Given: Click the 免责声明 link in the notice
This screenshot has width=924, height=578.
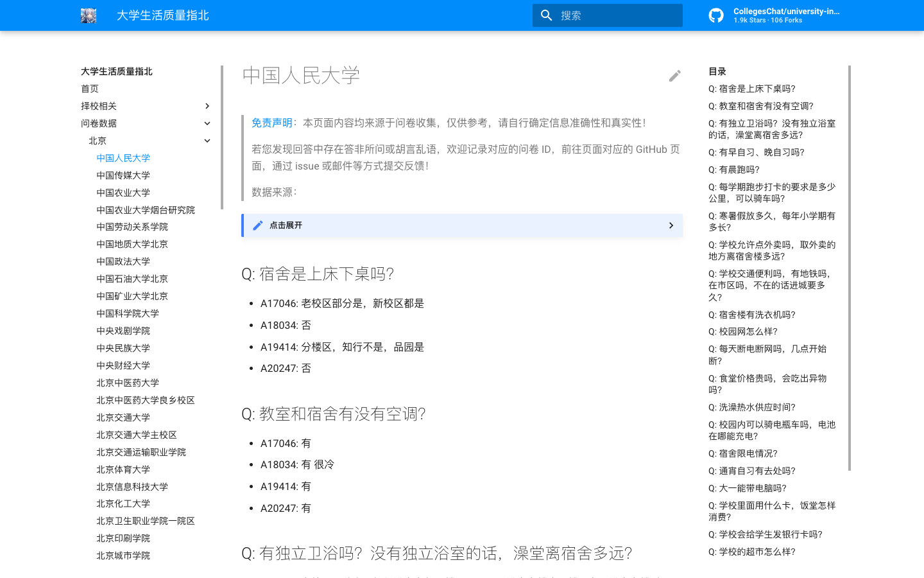Looking at the screenshot, I should point(271,123).
